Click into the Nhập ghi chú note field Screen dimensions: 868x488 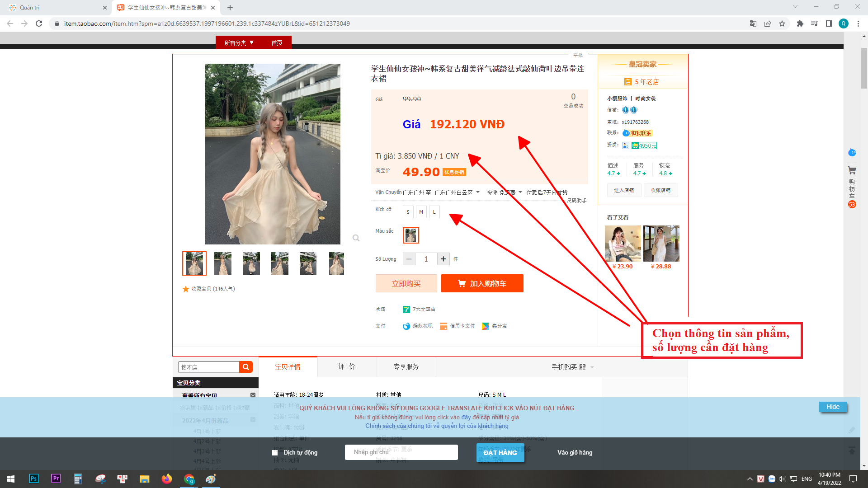pyautogui.click(x=401, y=452)
